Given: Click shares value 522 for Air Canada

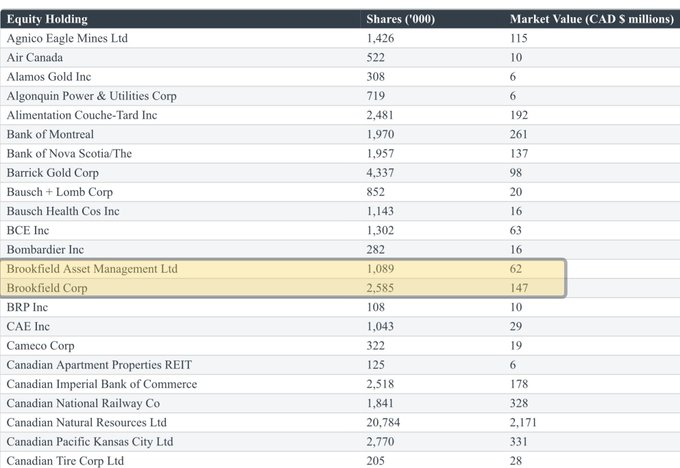Looking at the screenshot, I should tap(376, 57).
